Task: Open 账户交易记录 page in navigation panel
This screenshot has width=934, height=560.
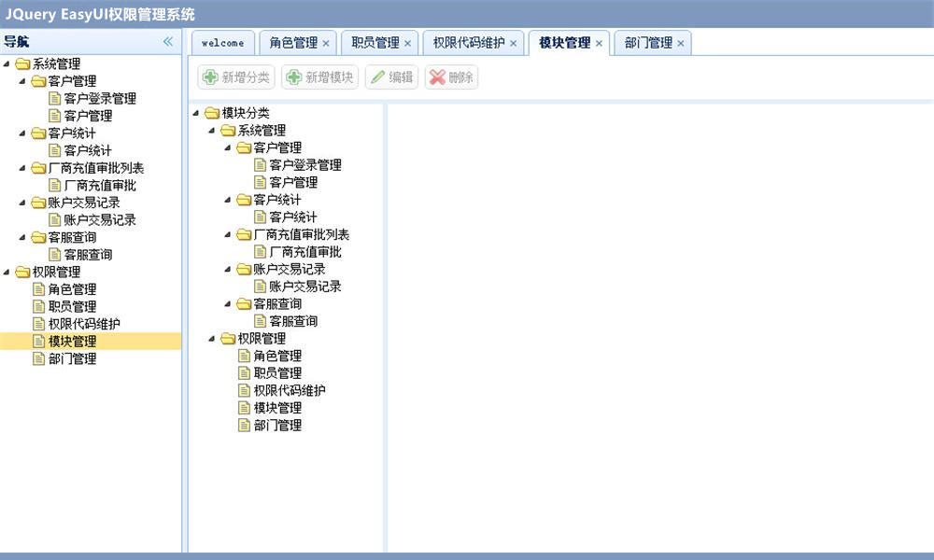Action: click(100, 220)
